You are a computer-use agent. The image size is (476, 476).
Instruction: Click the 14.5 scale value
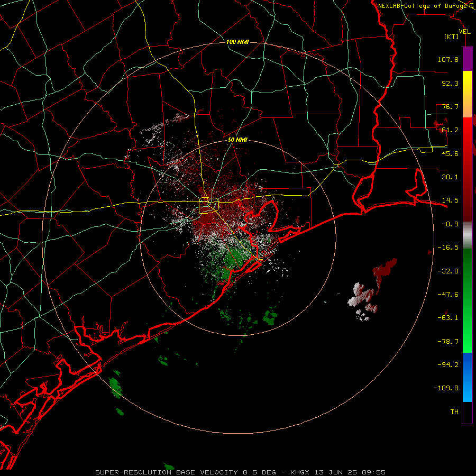coord(450,200)
